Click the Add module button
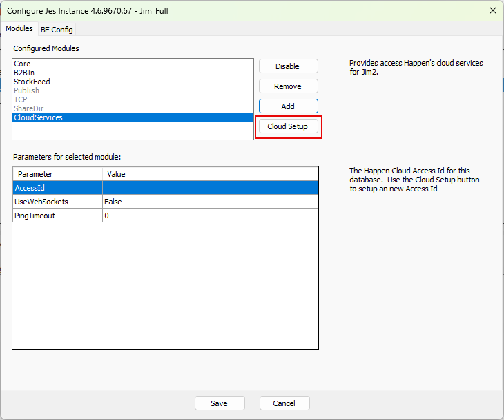Viewport: 504px width, 420px height. [288, 106]
